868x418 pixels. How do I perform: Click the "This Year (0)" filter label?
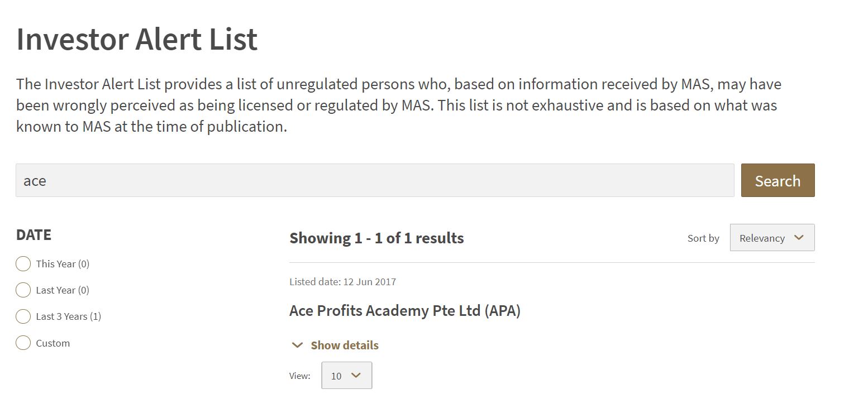pos(63,264)
